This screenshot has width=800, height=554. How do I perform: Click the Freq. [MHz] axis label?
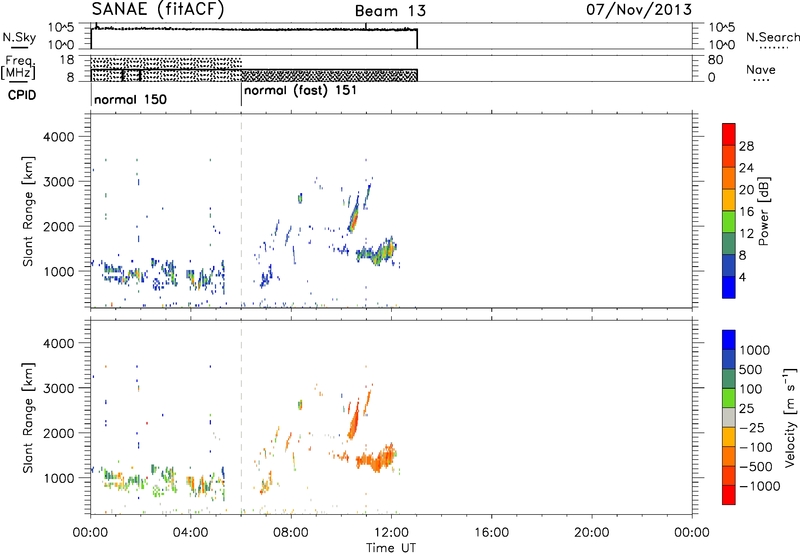tap(18, 67)
